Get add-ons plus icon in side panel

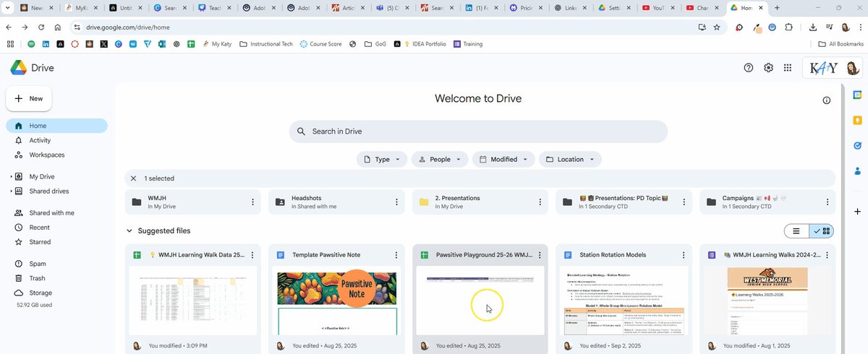tap(857, 211)
